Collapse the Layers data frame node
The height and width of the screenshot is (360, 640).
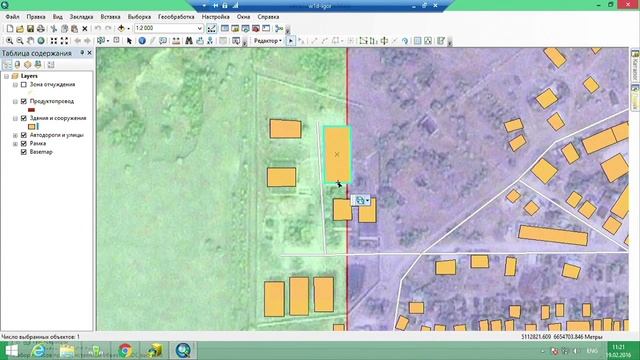(7, 76)
